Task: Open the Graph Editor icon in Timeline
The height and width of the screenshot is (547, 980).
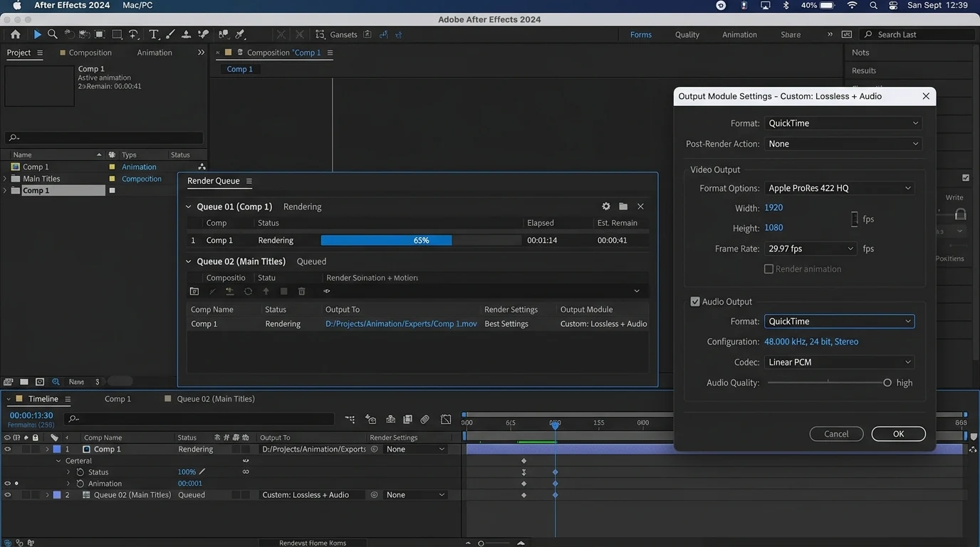Action: (x=446, y=420)
